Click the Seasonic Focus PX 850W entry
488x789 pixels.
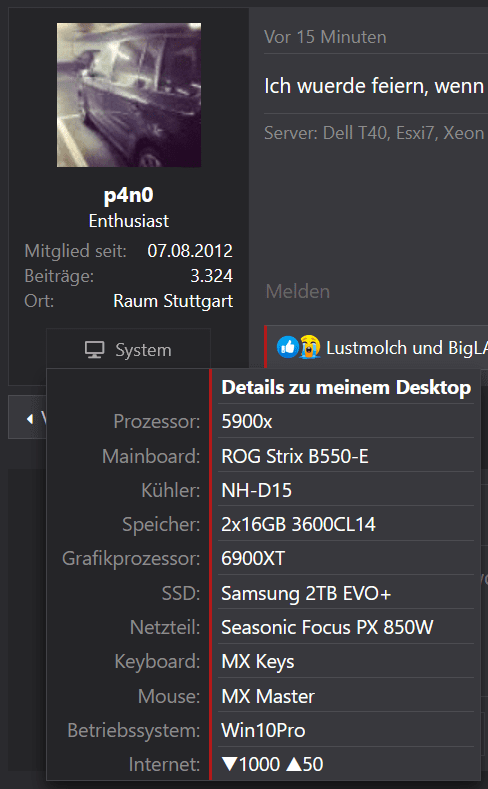tap(327, 627)
